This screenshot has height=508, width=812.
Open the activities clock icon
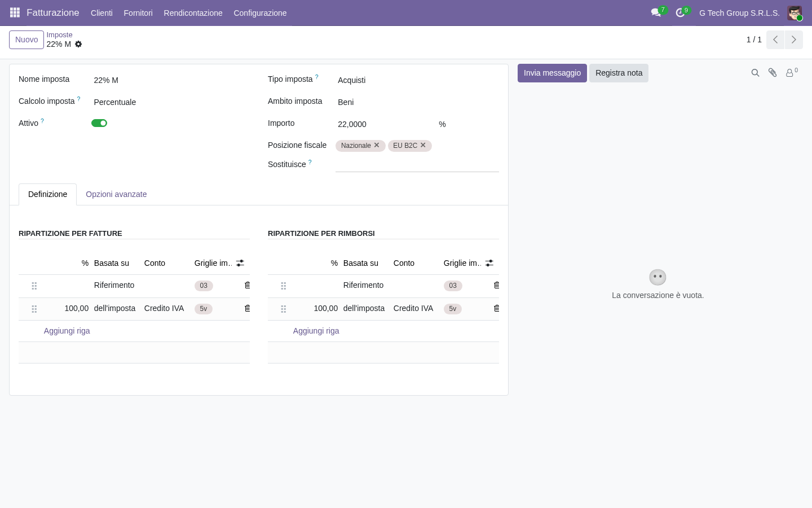pyautogui.click(x=680, y=12)
